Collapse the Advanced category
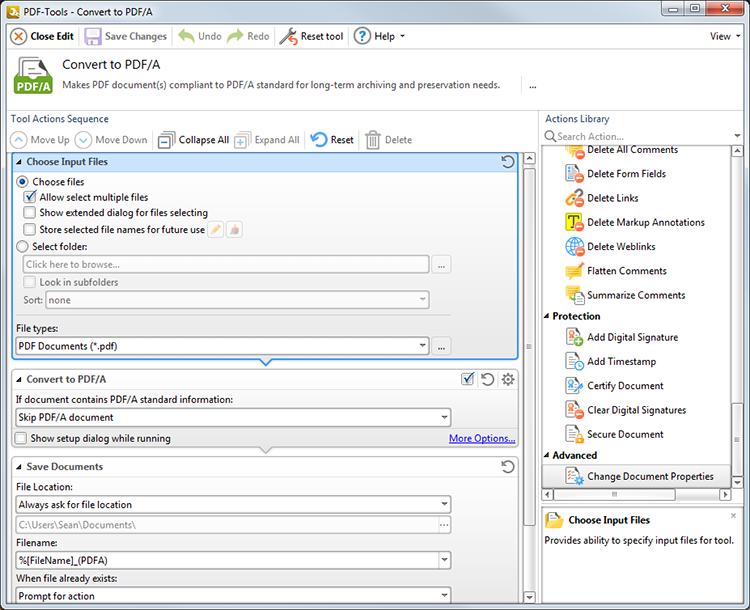This screenshot has height=610, width=750. 547,455
